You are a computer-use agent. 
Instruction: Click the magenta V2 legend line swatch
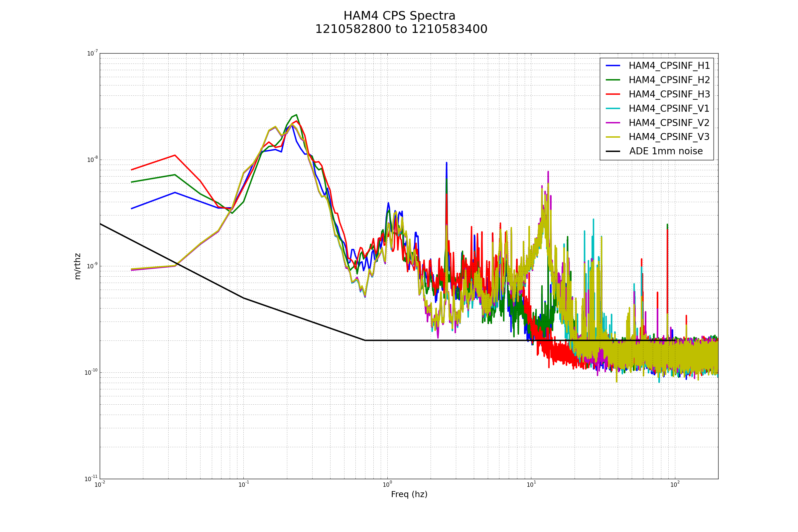coord(613,122)
